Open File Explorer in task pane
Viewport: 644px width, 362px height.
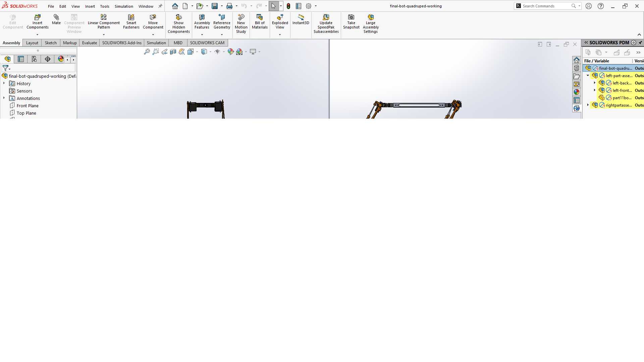tap(577, 76)
